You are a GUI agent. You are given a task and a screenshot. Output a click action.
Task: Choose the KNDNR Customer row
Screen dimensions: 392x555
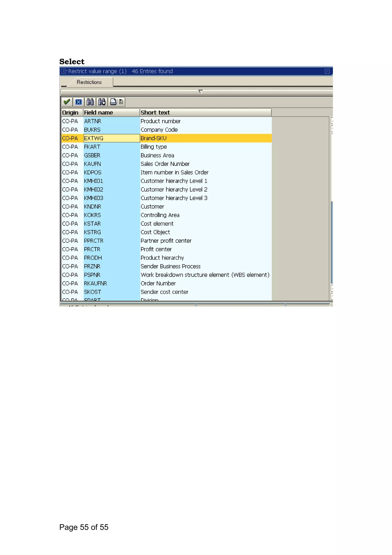(x=152, y=207)
